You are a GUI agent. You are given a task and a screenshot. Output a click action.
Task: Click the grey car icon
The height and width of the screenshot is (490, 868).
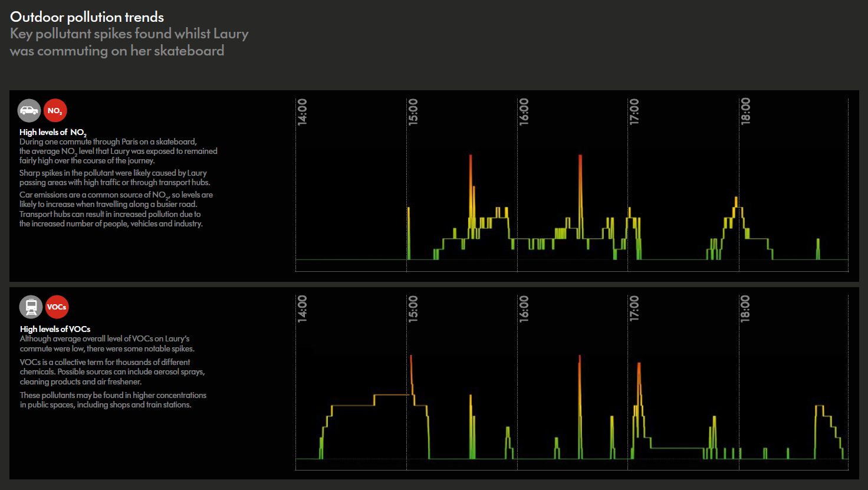[29, 110]
